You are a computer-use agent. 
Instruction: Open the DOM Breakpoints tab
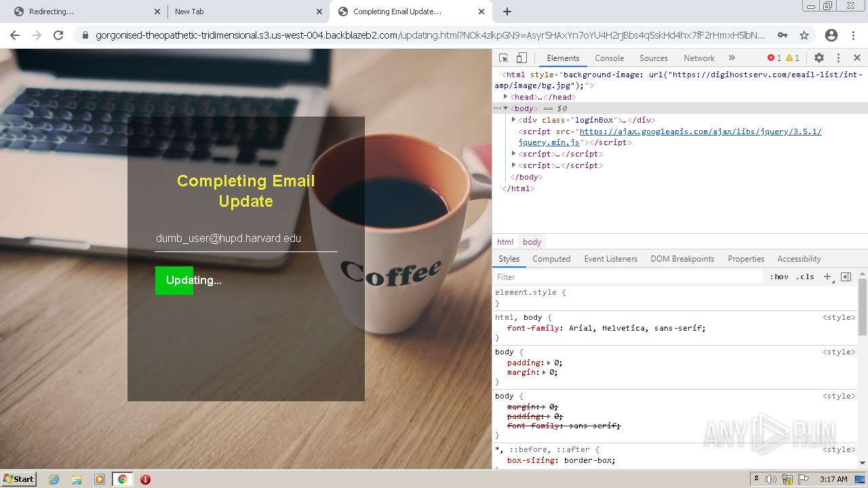682,259
